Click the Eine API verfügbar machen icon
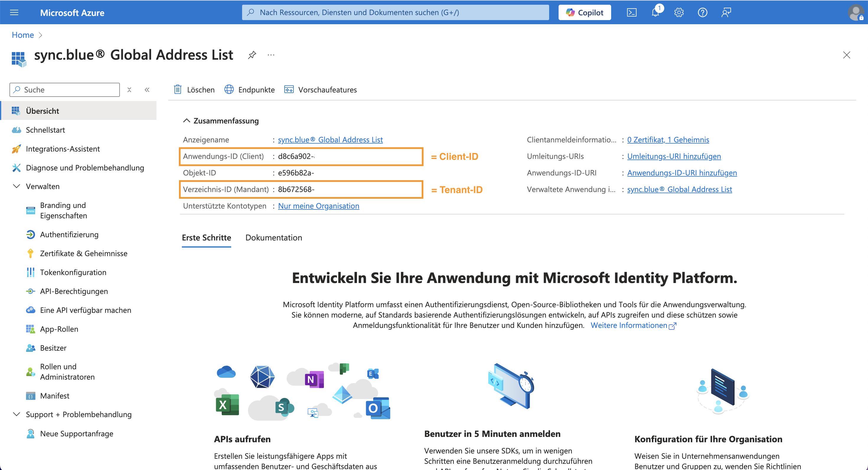This screenshot has width=868, height=470. coord(30,310)
